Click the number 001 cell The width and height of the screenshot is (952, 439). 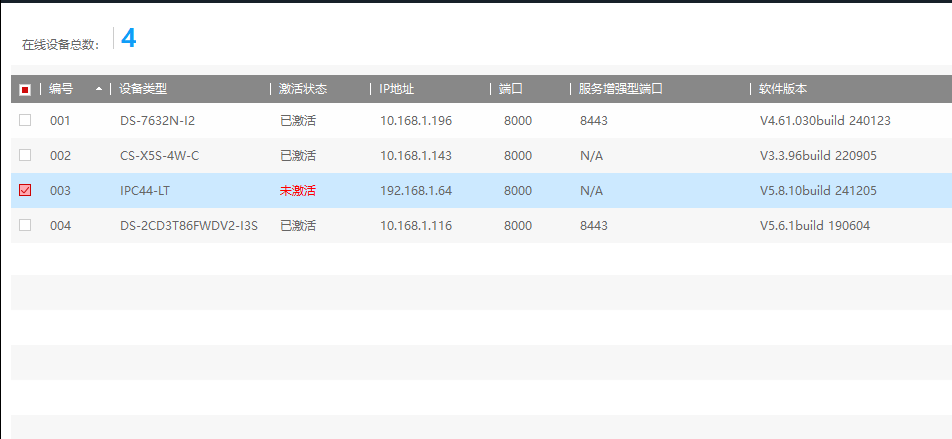click(60, 121)
